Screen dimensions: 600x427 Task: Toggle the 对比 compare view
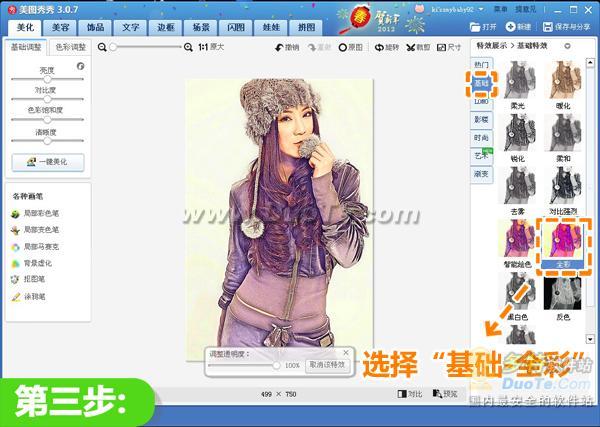pos(408,394)
